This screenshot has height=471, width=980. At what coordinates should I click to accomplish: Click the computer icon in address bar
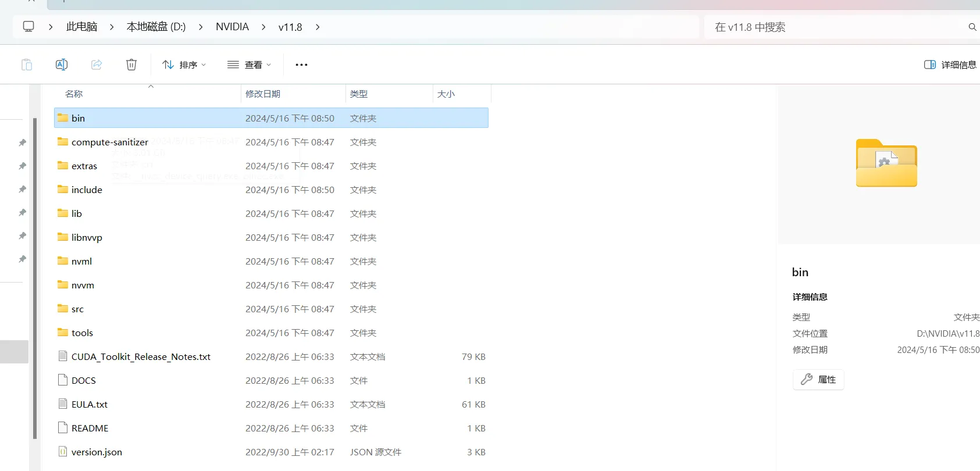pyautogui.click(x=28, y=27)
